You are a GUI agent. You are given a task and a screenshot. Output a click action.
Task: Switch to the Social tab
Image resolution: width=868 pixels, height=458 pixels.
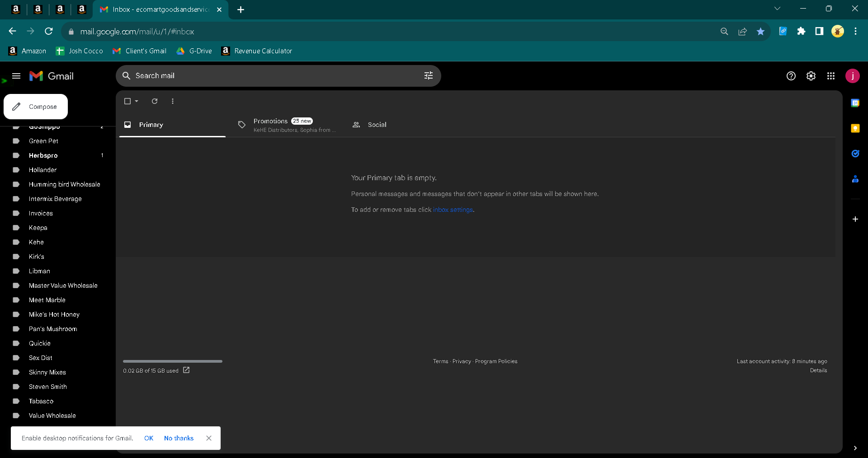pyautogui.click(x=401, y=125)
